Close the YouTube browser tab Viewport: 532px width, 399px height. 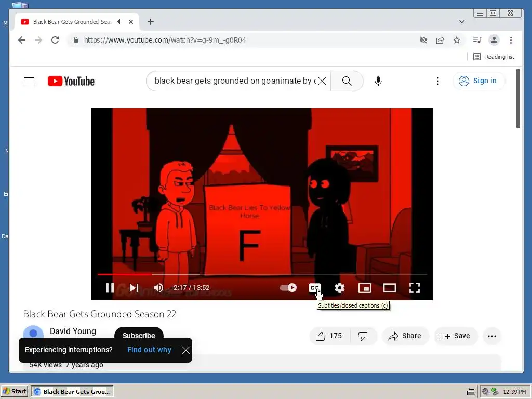tap(131, 22)
